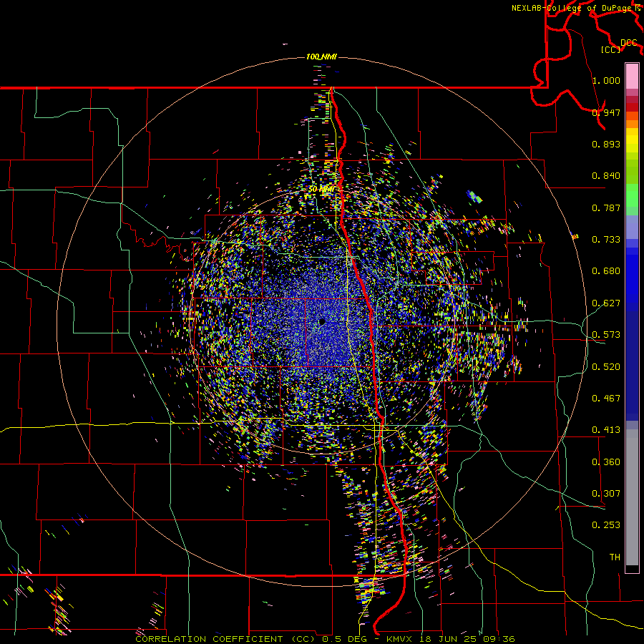644x644 pixels.
Task: Select the 0.733 legend value
Action: 606,240
